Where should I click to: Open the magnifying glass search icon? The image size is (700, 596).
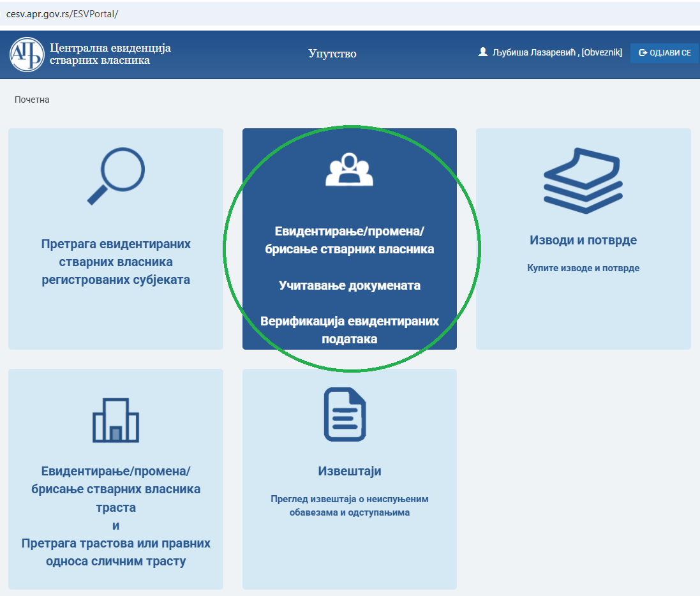tap(116, 176)
